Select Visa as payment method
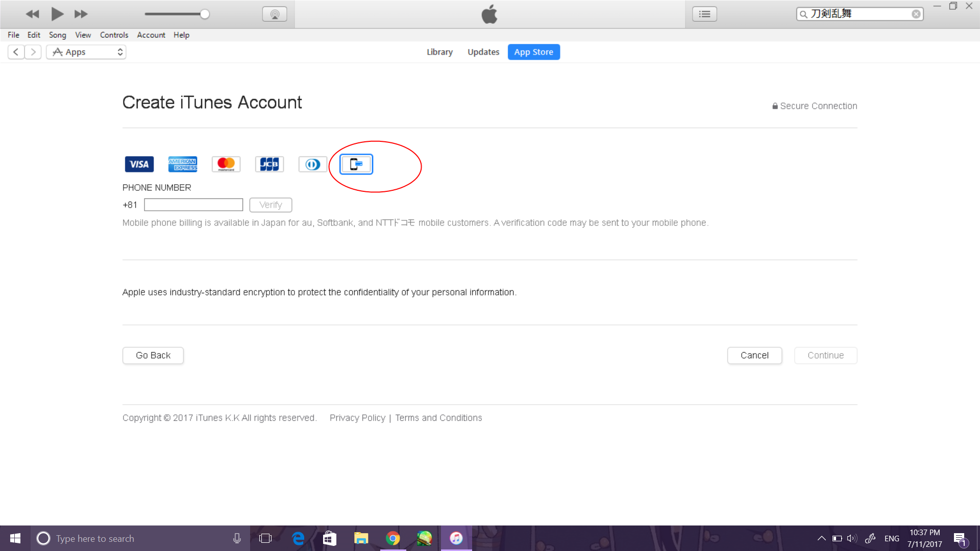 click(x=139, y=164)
